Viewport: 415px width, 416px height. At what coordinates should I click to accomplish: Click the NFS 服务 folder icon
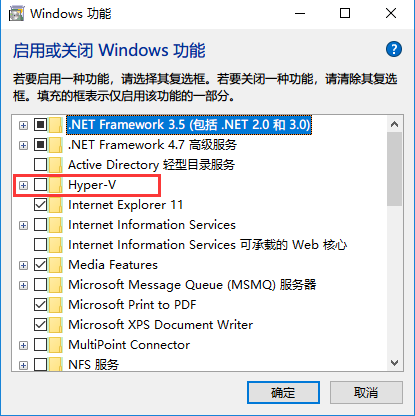pos(55,364)
